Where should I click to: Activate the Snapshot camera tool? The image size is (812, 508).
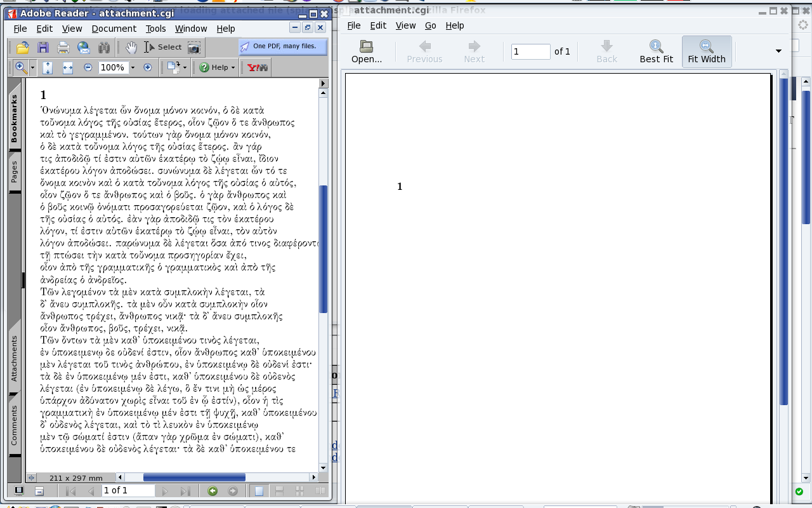tap(194, 48)
